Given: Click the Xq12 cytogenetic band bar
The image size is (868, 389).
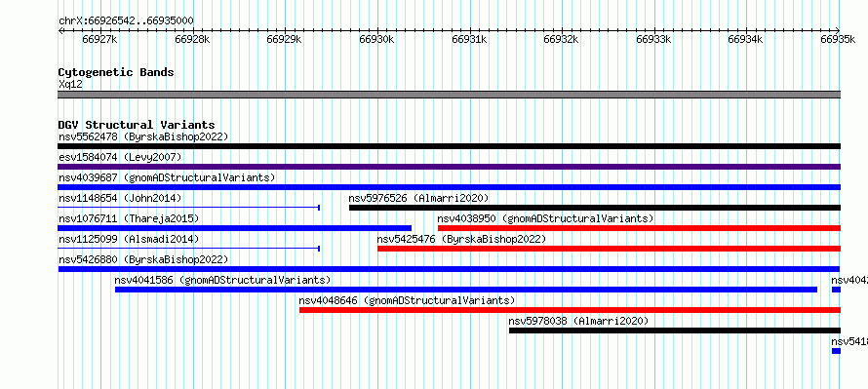Looking at the screenshot, I should coord(449,95).
